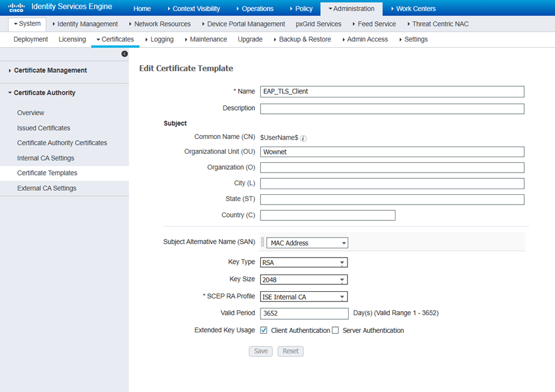Screen dimensions: 555x392
Task: Select the Certificates tab
Action: pos(116,39)
